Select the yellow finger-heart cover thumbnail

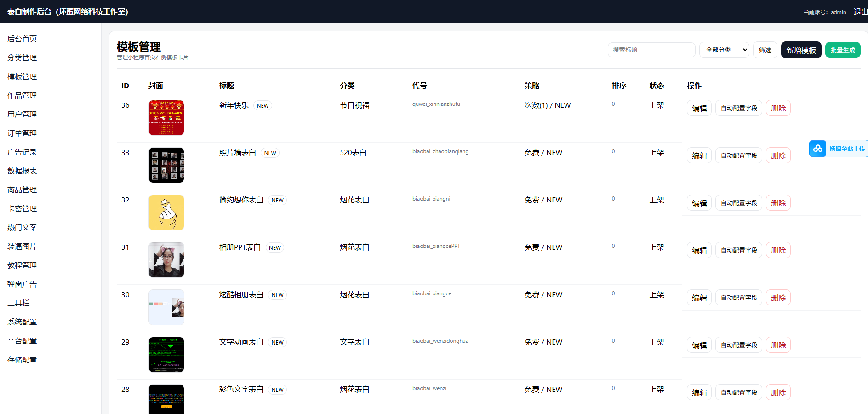(166, 213)
